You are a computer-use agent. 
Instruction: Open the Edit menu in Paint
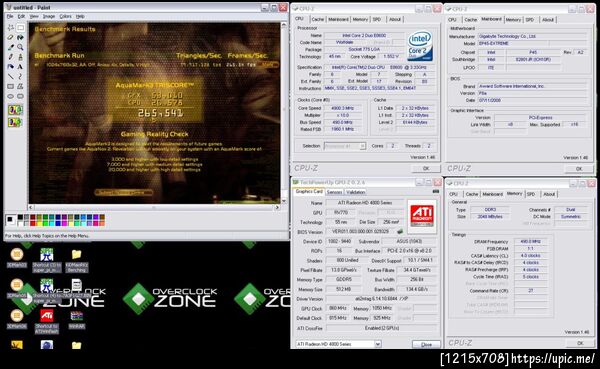tap(21, 16)
